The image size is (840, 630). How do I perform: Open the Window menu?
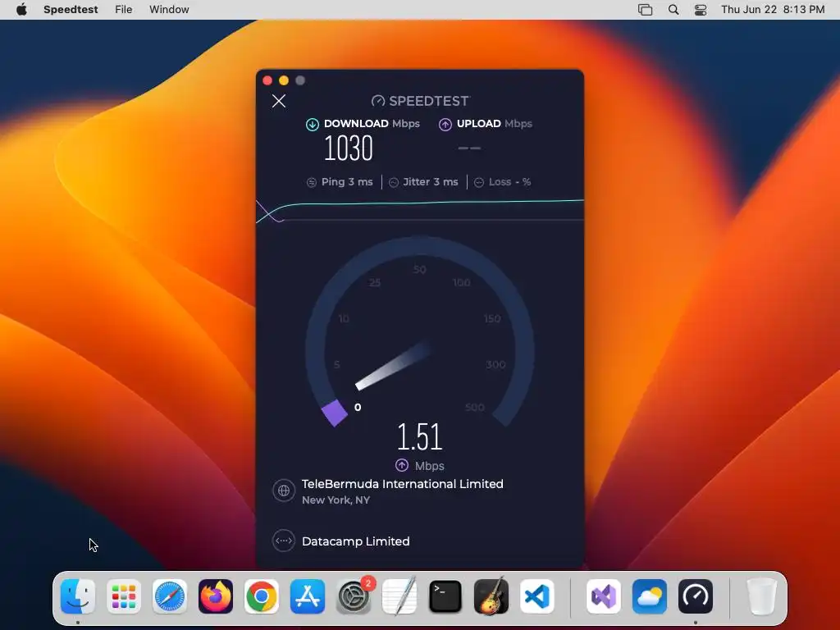[x=169, y=10]
